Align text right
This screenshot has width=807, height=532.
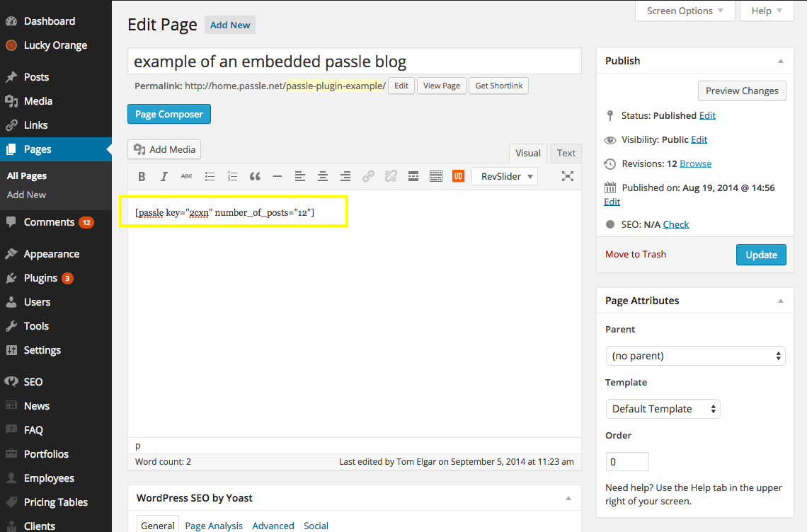coord(345,176)
